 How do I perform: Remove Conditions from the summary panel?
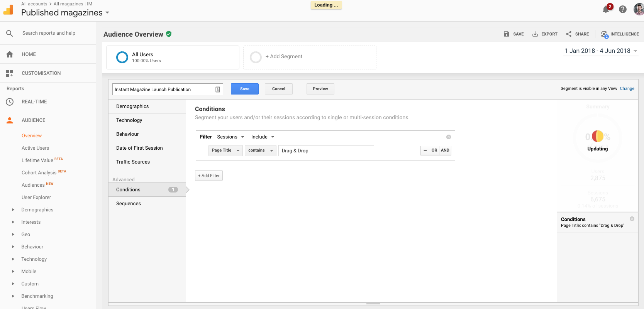point(632,219)
